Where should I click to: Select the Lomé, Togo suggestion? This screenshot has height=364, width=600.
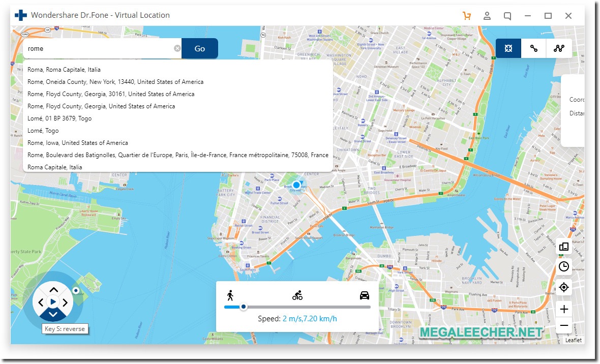[x=178, y=131]
